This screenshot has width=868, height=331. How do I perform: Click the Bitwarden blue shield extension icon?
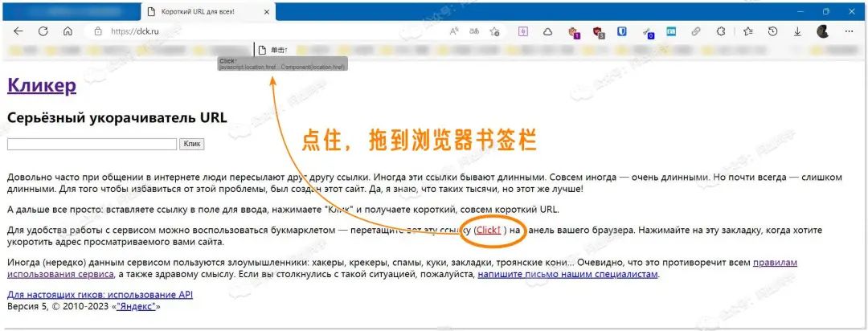click(621, 31)
